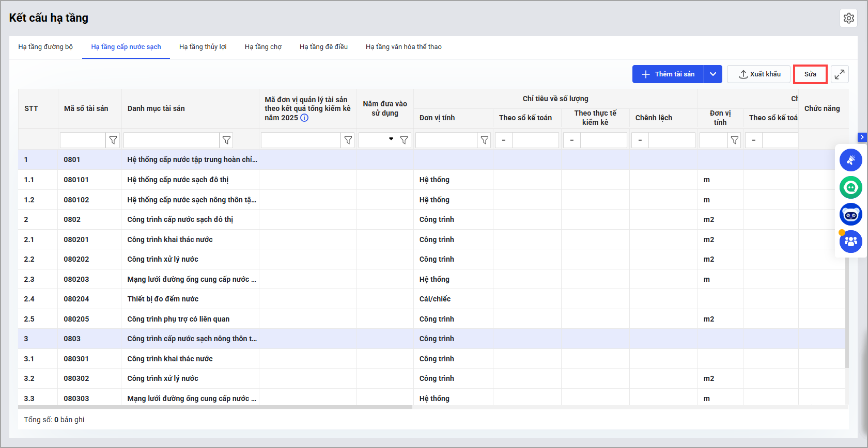Viewport: 868px width, 448px height.
Task: Click the Sửa edit button
Action: [810, 74]
